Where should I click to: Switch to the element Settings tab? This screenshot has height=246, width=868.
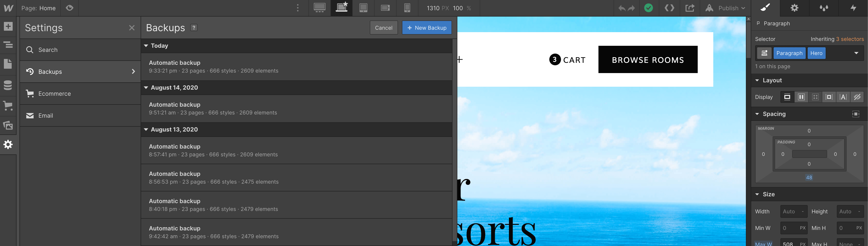tap(794, 8)
